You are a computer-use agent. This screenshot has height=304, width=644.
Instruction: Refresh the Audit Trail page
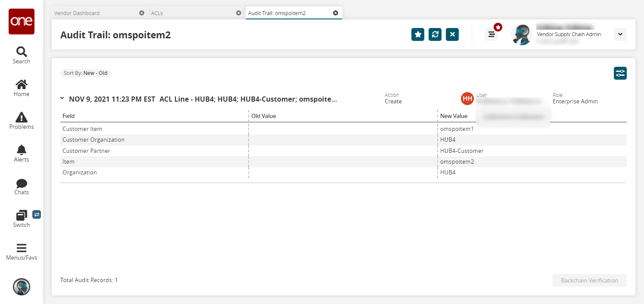tap(435, 34)
